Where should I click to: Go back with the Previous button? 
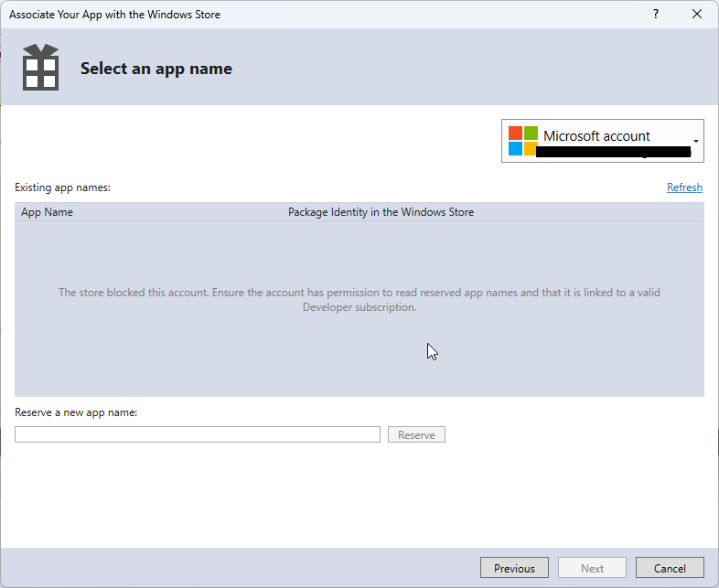[514, 568]
